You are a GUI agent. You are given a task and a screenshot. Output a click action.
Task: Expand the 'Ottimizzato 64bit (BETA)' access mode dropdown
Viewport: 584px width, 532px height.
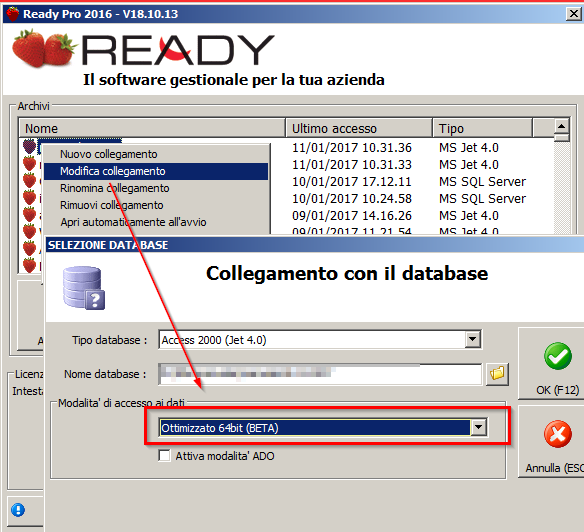coord(479,427)
